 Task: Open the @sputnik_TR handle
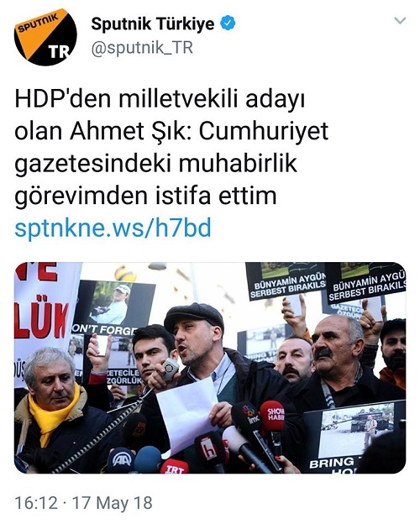pos(142,48)
